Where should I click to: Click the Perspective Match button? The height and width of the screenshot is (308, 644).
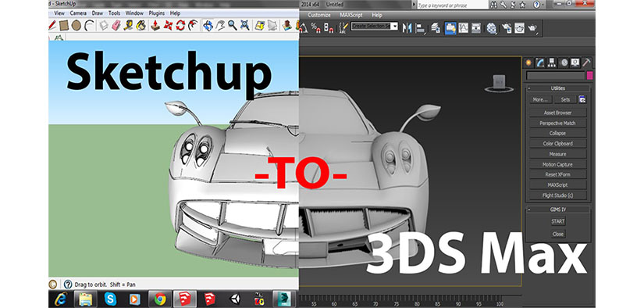(558, 123)
